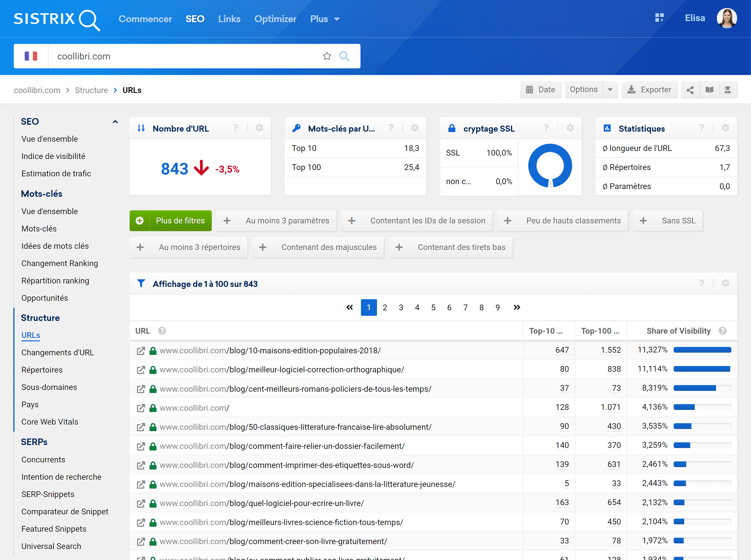Image resolution: width=751 pixels, height=560 pixels.
Task: Open the SEO tab
Action: [x=195, y=19]
